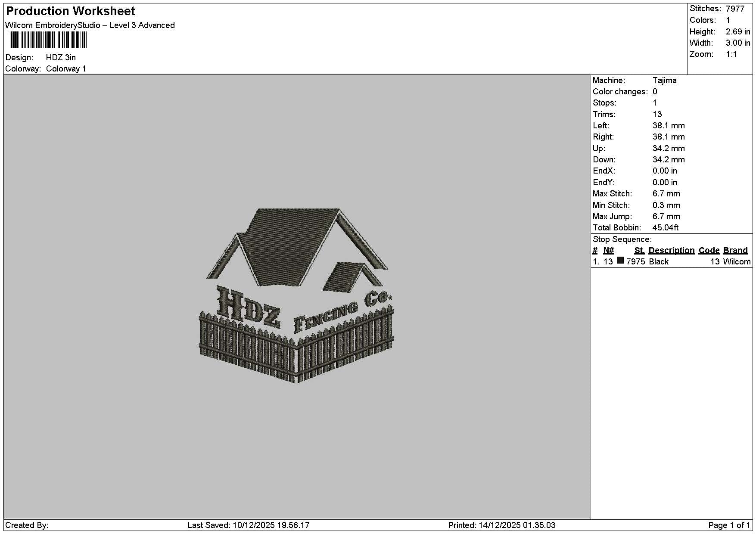Click the Height value 2.69 in
756x534 pixels.
(x=738, y=32)
